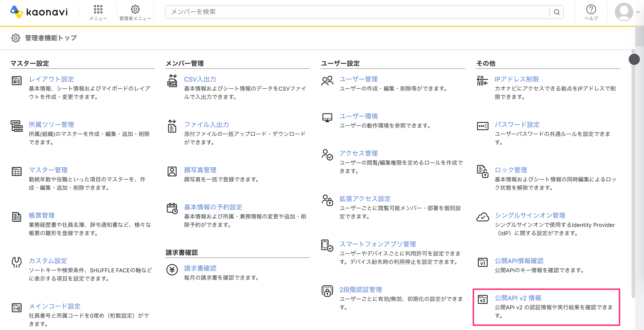Click the ユーザー環境 monitor icon
Viewport: 644px width, 330px height.
click(x=327, y=117)
